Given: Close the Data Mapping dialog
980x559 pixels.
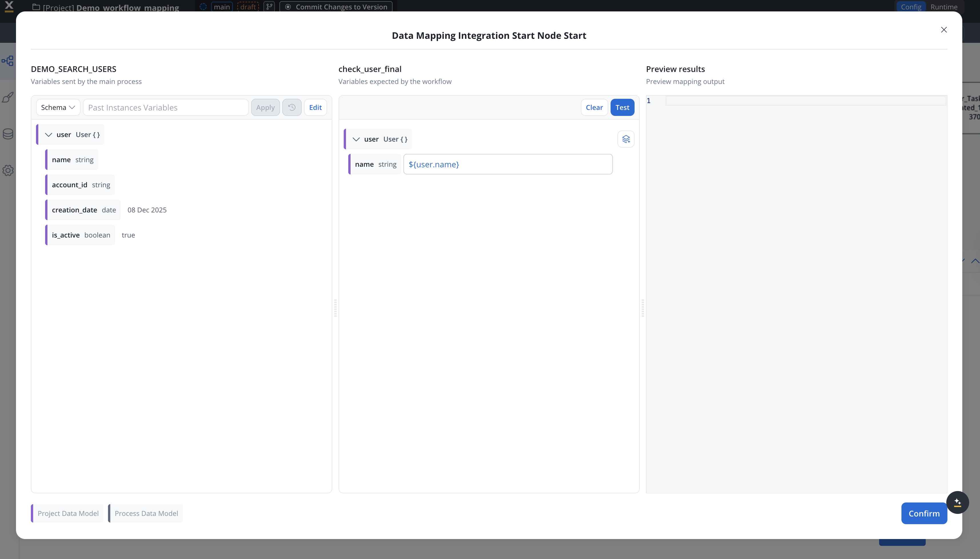Looking at the screenshot, I should tap(944, 30).
